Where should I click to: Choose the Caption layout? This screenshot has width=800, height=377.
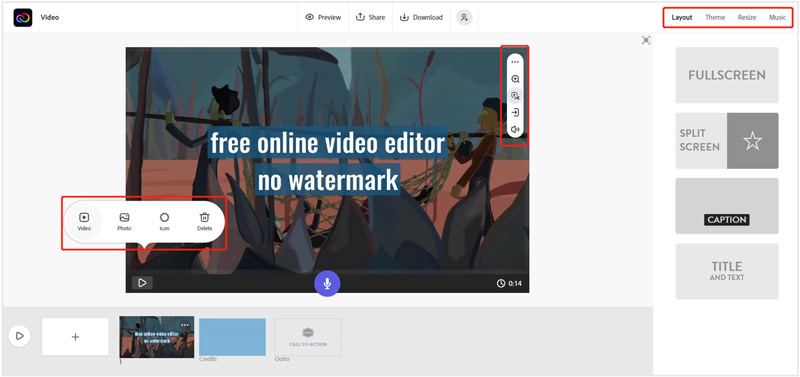[x=727, y=206]
